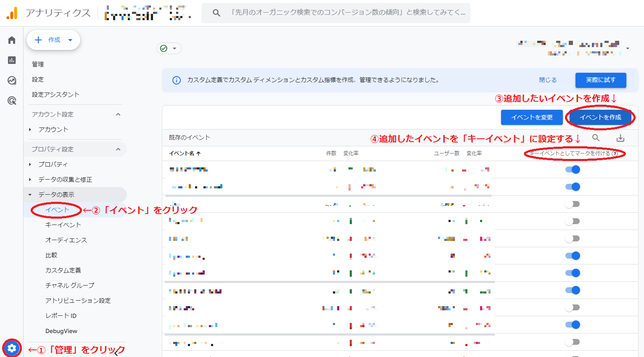Select 比較 in the sidebar

pos(51,255)
